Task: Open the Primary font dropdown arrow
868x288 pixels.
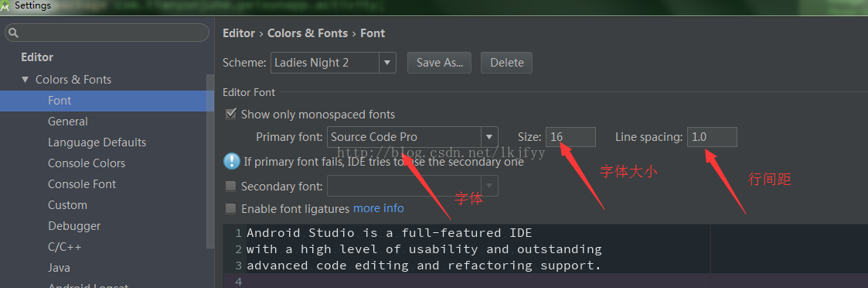Action: point(489,137)
